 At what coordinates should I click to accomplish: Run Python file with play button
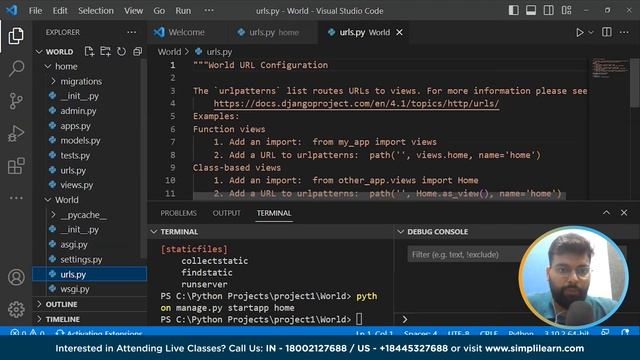coord(579,32)
